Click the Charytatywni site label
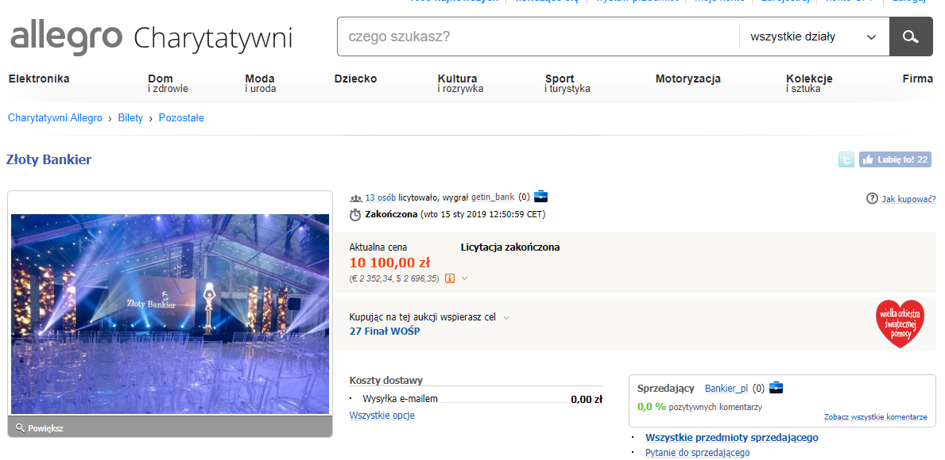 pos(213,37)
